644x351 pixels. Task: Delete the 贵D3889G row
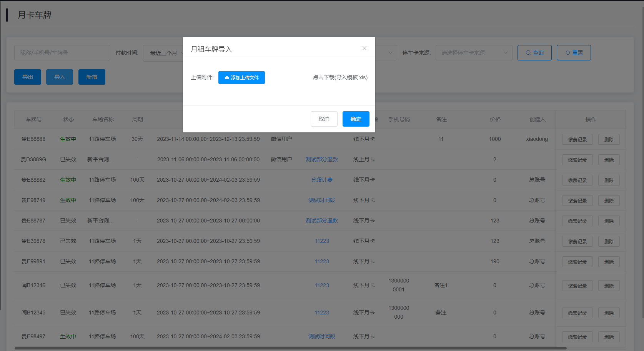(609, 160)
